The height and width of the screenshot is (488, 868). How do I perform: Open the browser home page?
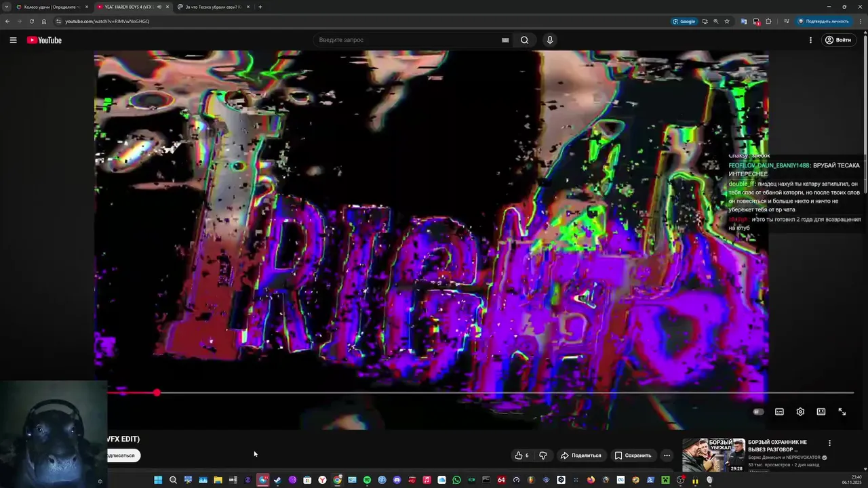click(44, 21)
